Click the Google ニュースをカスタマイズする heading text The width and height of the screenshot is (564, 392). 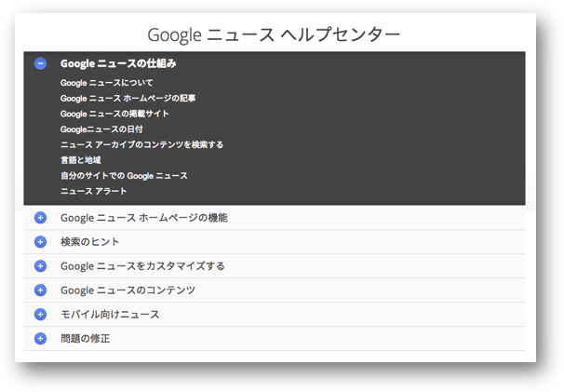(142, 266)
